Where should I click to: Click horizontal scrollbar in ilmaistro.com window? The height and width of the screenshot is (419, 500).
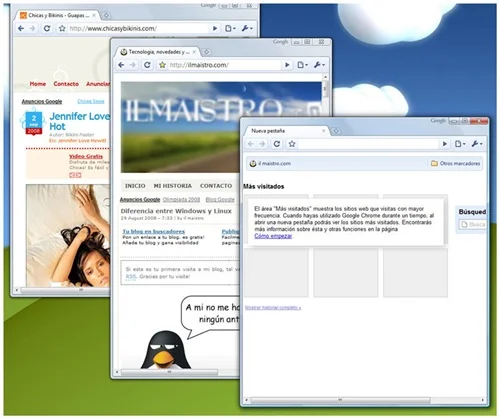click(168, 372)
